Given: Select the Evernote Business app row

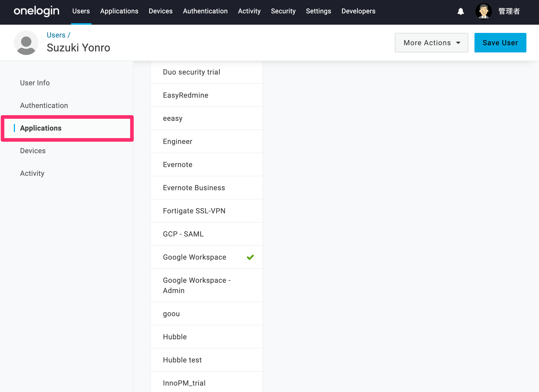Looking at the screenshot, I should pyautogui.click(x=207, y=188).
